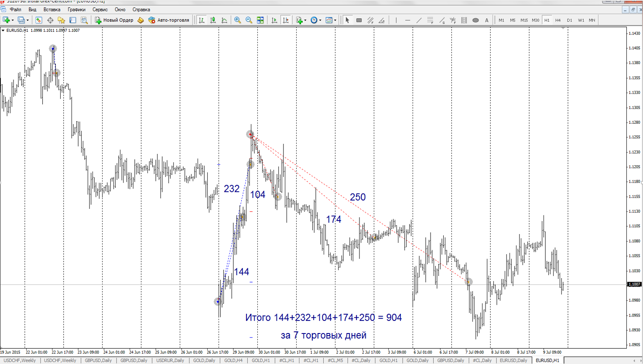Click the 1.1007 current price label
The height and width of the screenshot is (364, 643).
point(634,285)
